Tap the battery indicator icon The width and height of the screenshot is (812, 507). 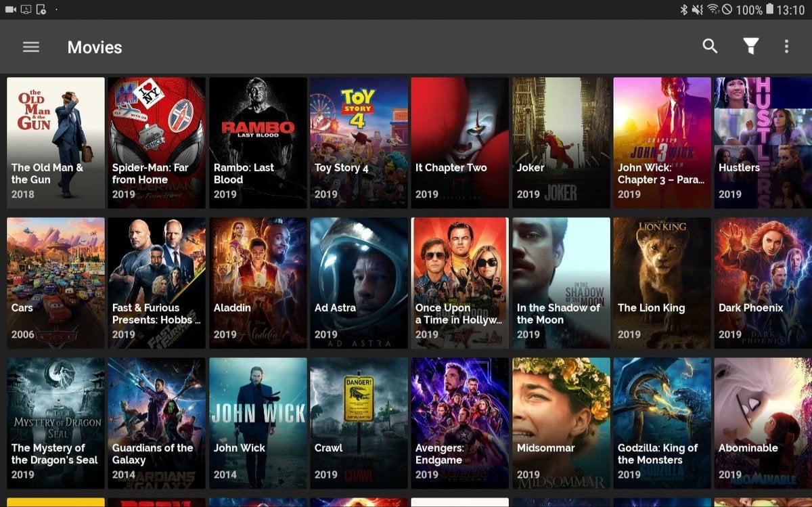coord(769,9)
